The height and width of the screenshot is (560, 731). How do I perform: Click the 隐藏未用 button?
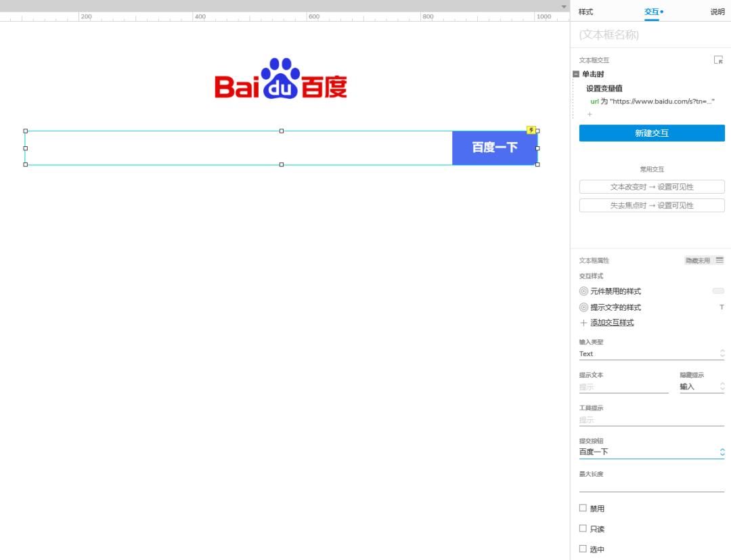697,260
